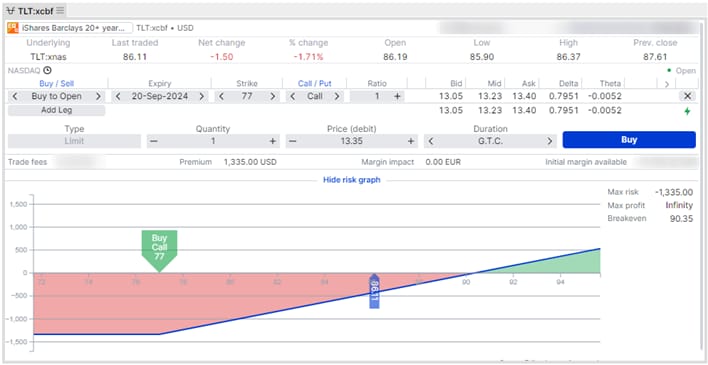Switch Buy to Open with right arrow
The height and width of the screenshot is (365, 708).
[98, 96]
